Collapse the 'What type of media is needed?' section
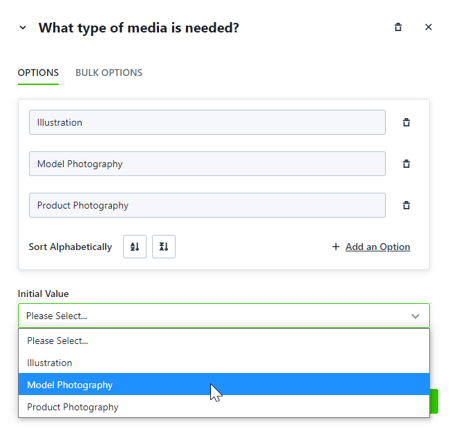This screenshot has width=450, height=431. [23, 27]
